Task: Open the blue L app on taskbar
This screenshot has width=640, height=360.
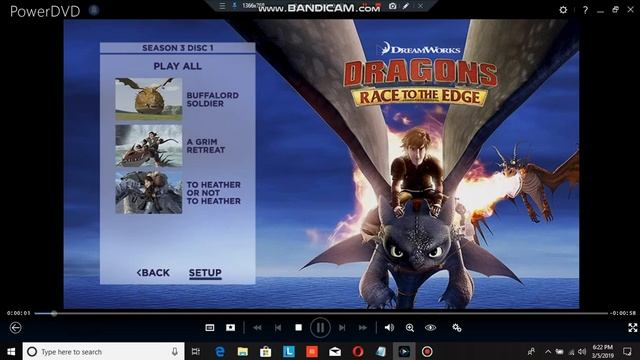Action: (289, 351)
